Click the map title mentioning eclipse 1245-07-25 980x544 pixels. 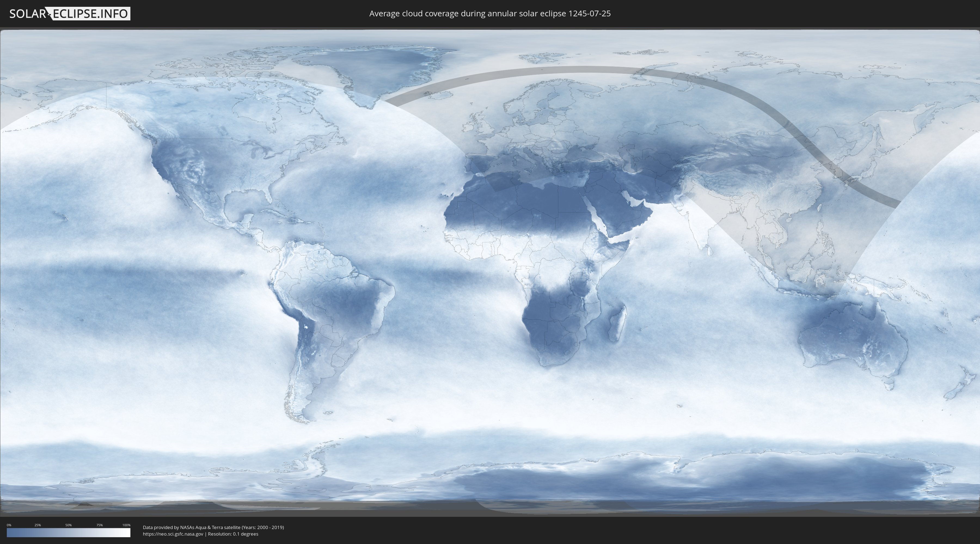pyautogui.click(x=490, y=14)
